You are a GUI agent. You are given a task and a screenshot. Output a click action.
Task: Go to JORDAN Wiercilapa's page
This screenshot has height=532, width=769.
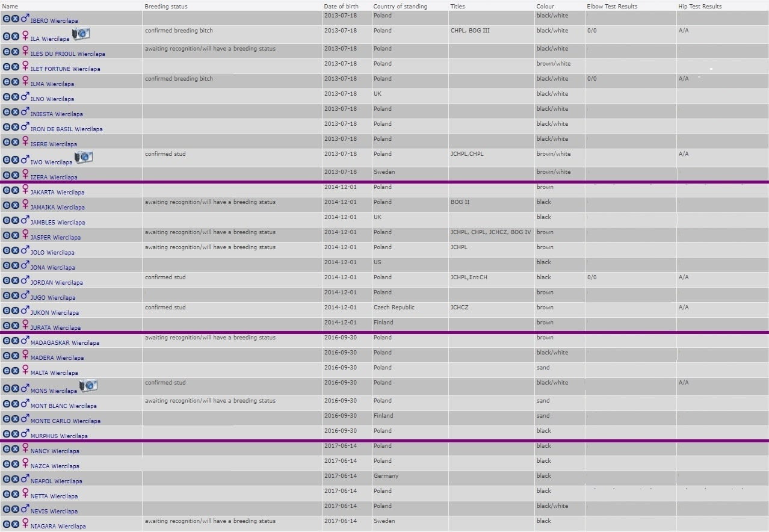click(x=57, y=283)
